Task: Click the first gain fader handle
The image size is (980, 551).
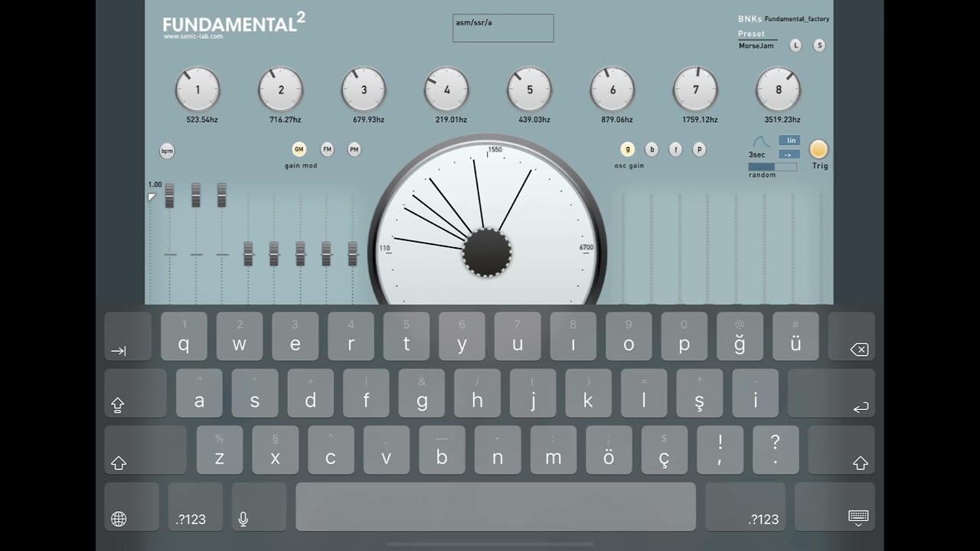Action: pos(170,196)
